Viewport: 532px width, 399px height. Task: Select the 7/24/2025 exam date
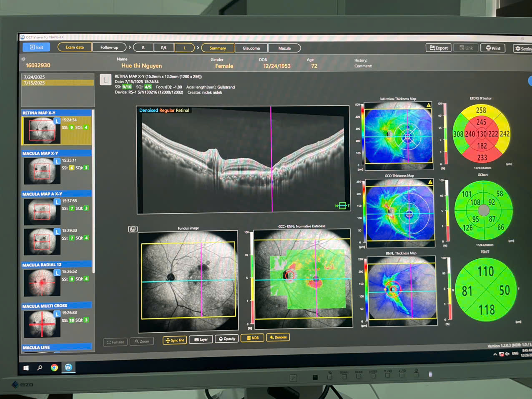click(x=35, y=77)
